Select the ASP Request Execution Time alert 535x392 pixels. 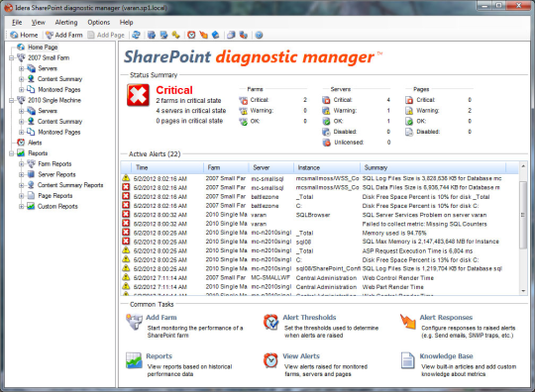(320, 251)
